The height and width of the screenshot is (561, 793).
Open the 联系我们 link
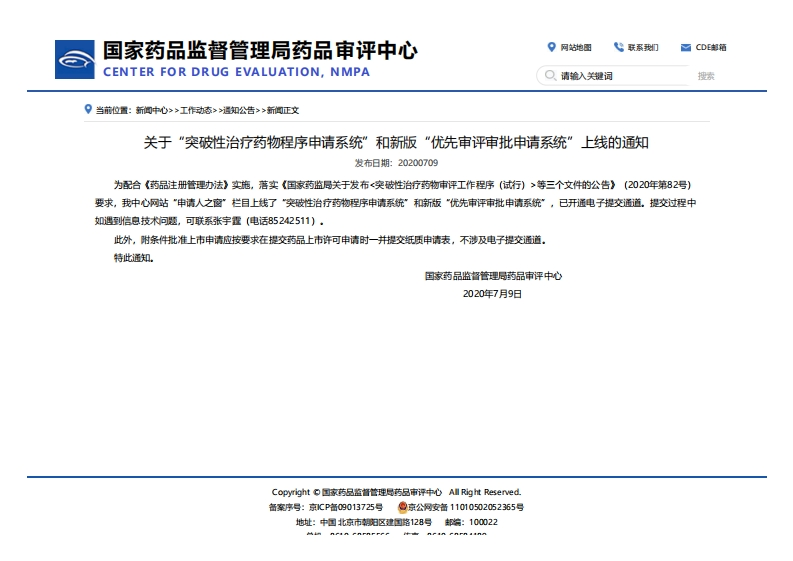(x=643, y=48)
